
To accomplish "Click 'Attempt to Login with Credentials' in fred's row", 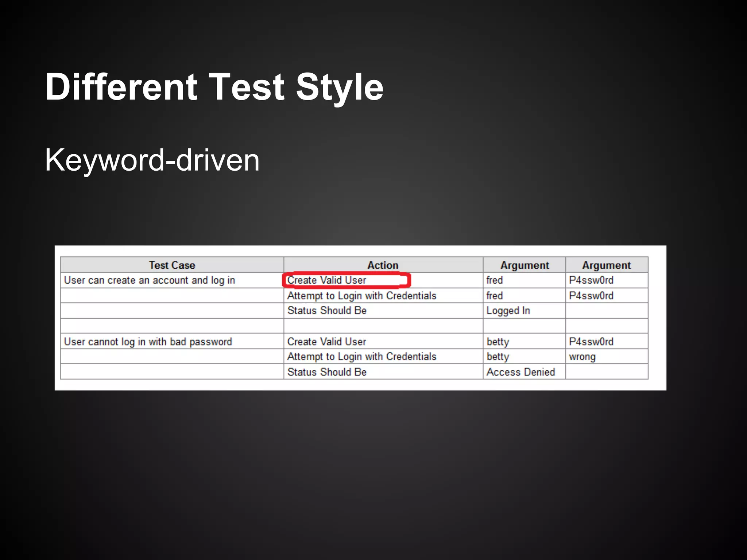I will point(361,296).
